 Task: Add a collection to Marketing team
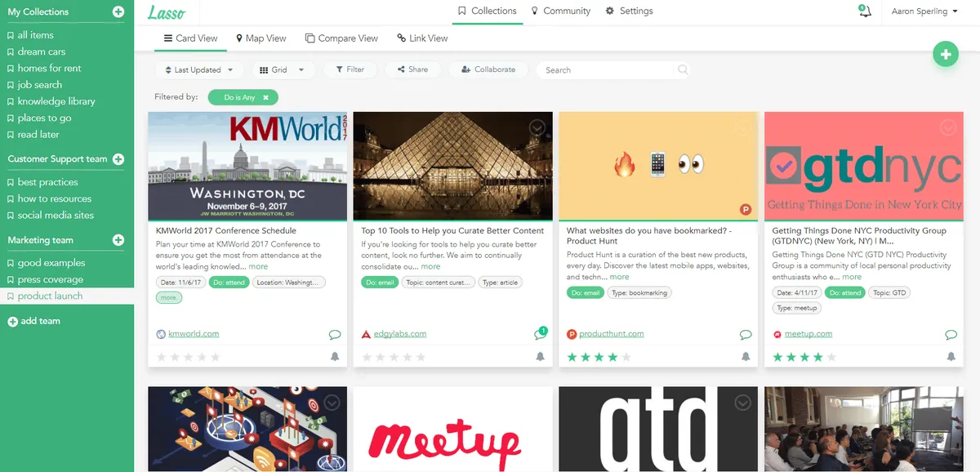118,240
